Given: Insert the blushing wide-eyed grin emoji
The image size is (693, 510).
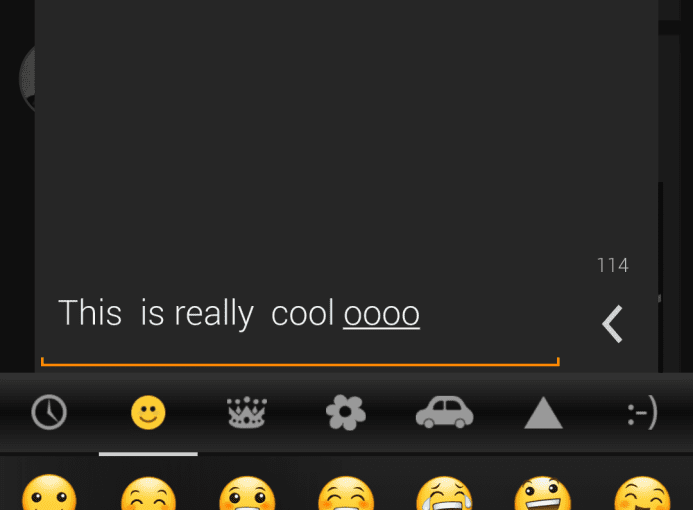Looking at the screenshot, I should pyautogui.click(x=247, y=493).
